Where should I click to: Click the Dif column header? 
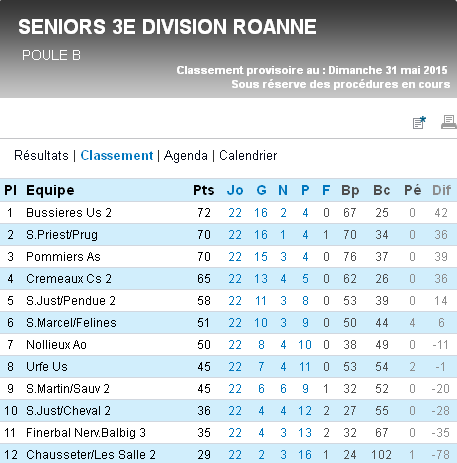pyautogui.click(x=442, y=190)
